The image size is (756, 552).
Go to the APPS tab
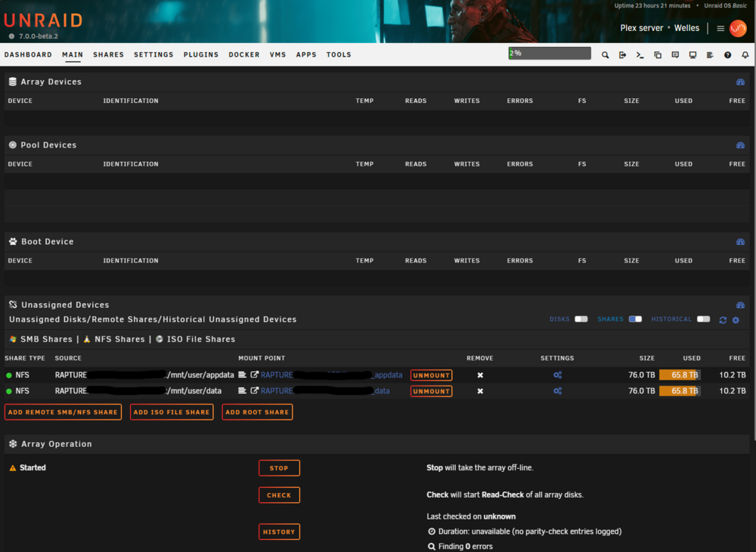pyautogui.click(x=306, y=54)
